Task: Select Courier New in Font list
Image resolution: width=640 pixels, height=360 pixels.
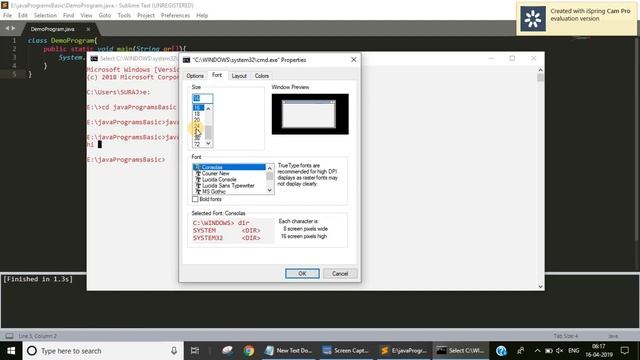Action: [229, 173]
